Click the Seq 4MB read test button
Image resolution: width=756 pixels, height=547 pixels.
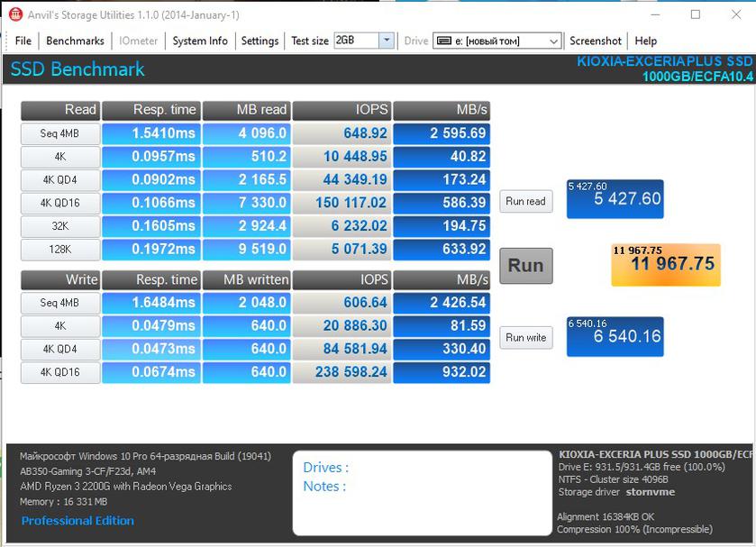point(60,133)
